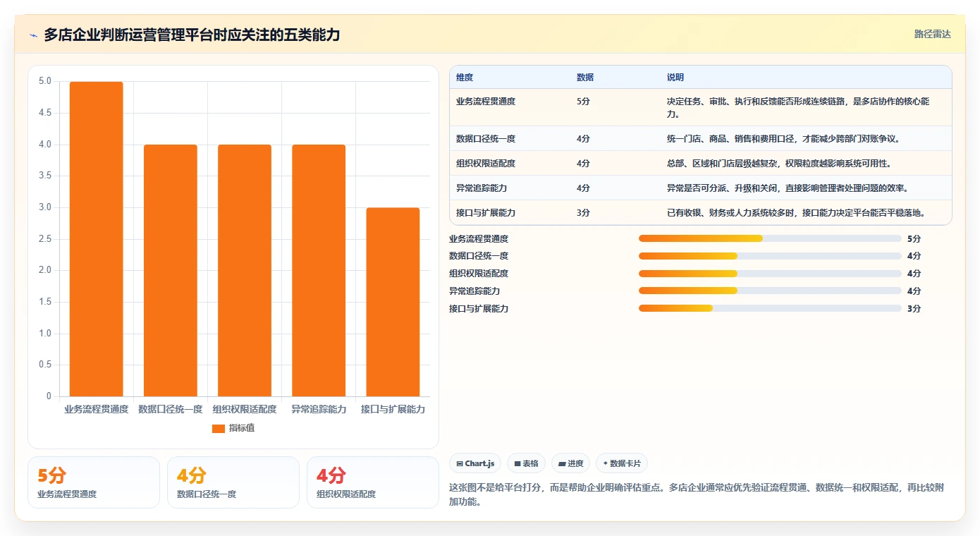Open the 4分 数据口径统一度 data card
The image size is (980, 536).
pos(233,482)
